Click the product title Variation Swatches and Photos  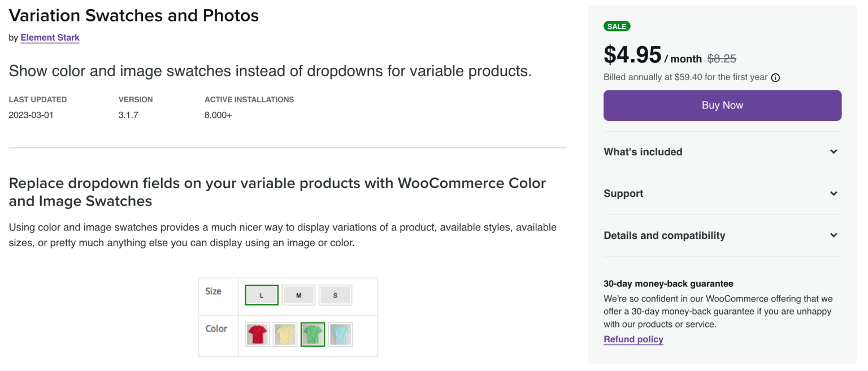click(x=133, y=15)
